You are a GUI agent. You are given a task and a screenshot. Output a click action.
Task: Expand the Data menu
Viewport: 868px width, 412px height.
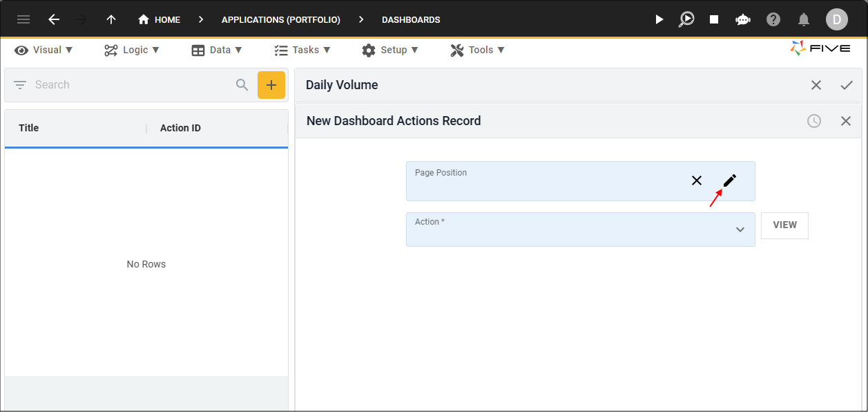217,50
